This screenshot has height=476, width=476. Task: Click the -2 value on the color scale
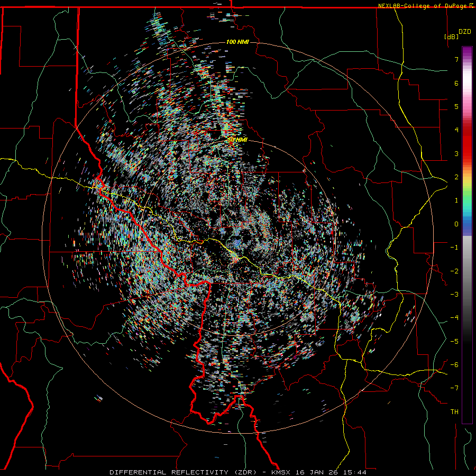point(454,271)
